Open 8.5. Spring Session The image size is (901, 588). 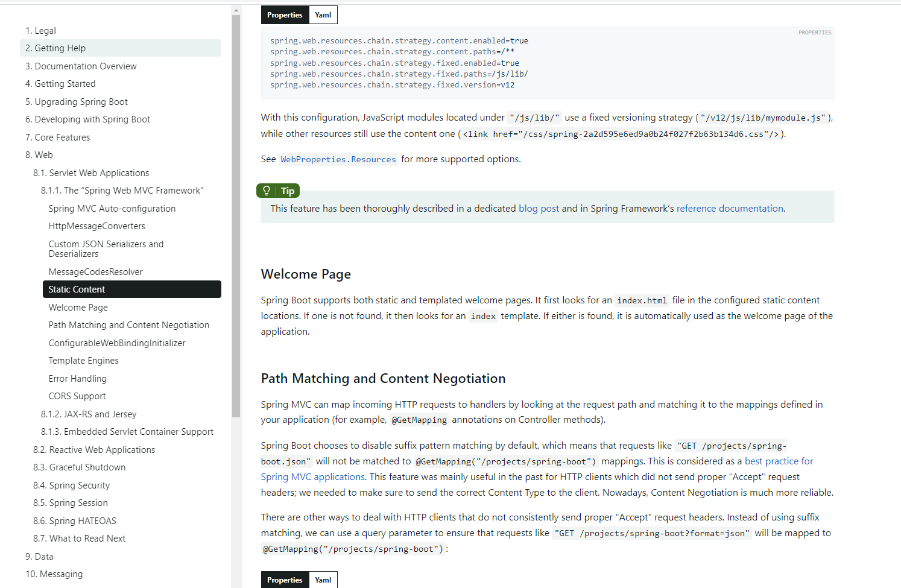(x=71, y=503)
